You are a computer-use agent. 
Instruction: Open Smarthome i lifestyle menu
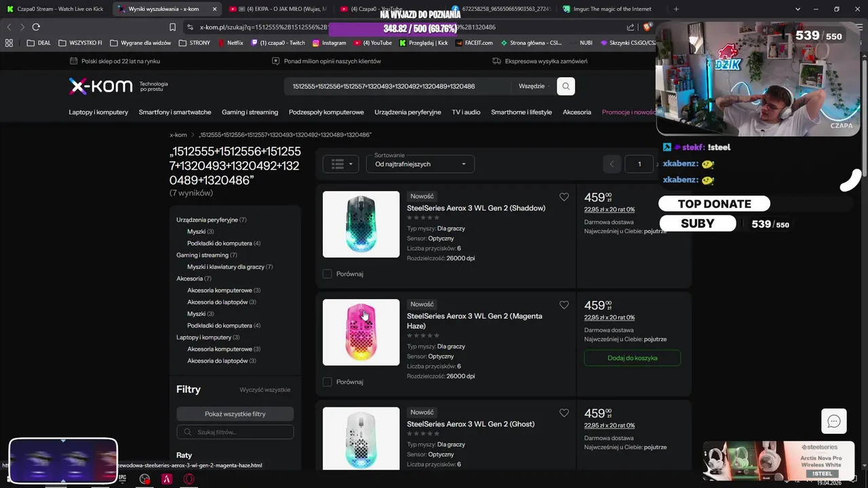pyautogui.click(x=521, y=112)
